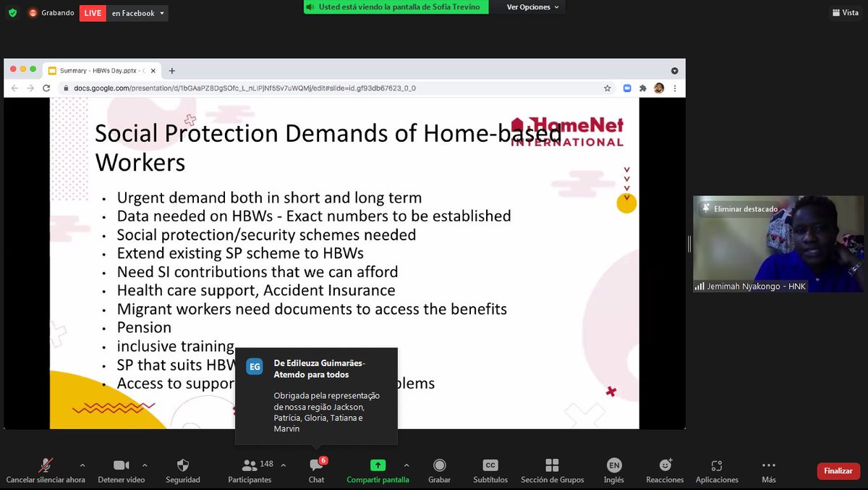Click the site lock icon in the address bar

pos(66,88)
